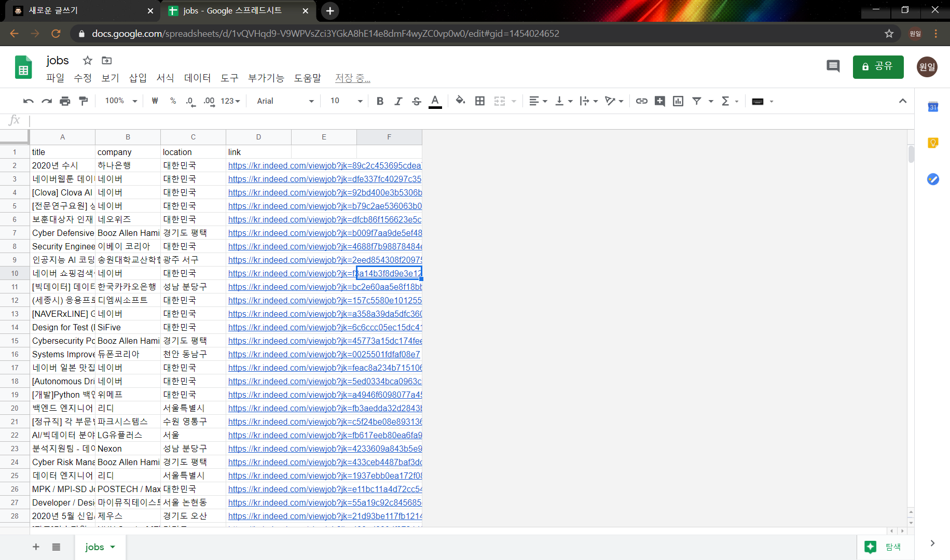Screen dimensions: 950x560
Task: Open comment history icon
Action: [x=833, y=66]
